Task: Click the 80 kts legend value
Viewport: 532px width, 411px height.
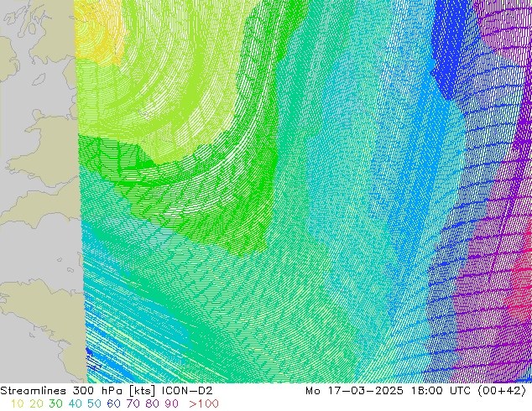Action: point(153,404)
